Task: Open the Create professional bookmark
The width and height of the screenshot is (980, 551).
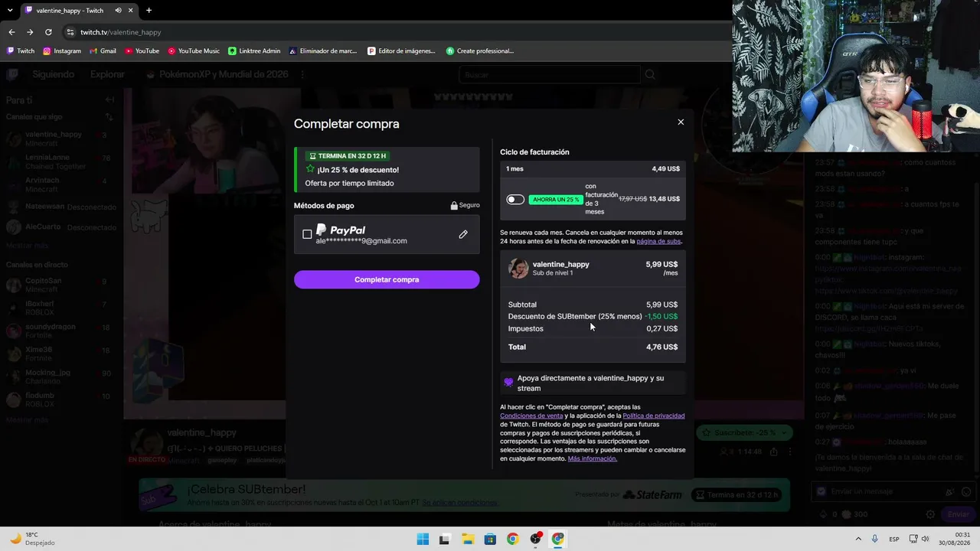Action: 480,51
